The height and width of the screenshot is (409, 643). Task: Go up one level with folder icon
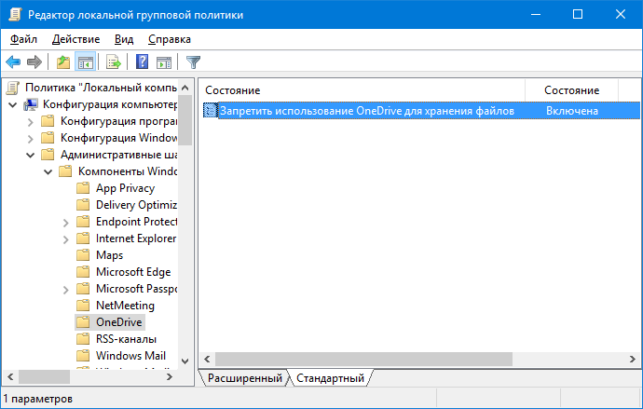tap(63, 62)
